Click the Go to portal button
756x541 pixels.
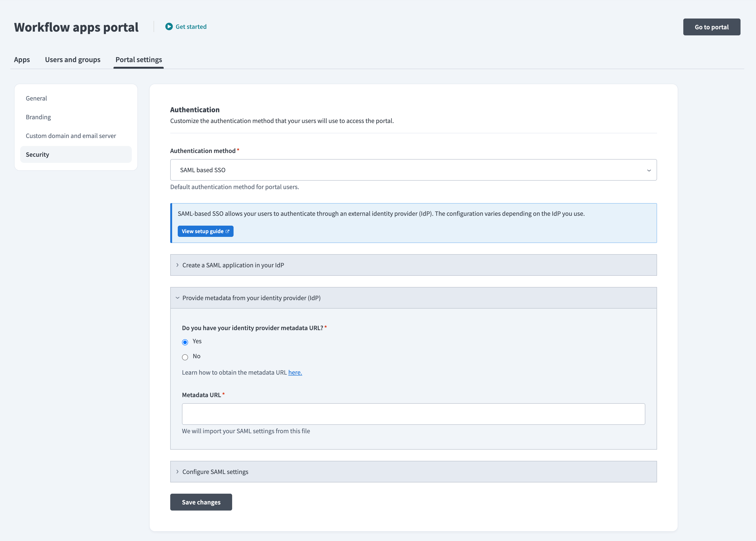[x=712, y=27]
